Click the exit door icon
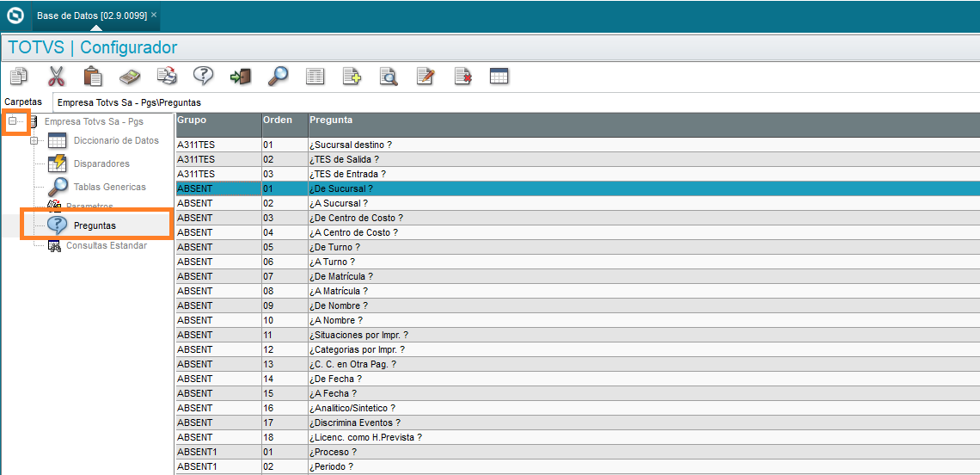This screenshot has height=475, width=980. pyautogui.click(x=241, y=77)
